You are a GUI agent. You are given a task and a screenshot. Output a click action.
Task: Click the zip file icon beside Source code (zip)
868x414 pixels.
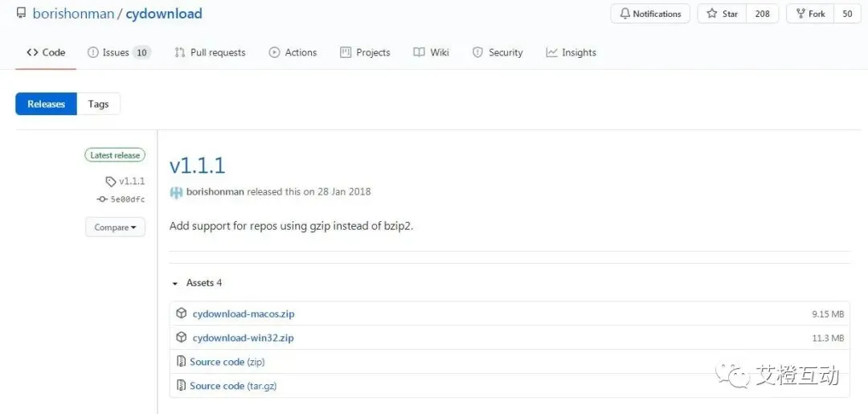181,362
